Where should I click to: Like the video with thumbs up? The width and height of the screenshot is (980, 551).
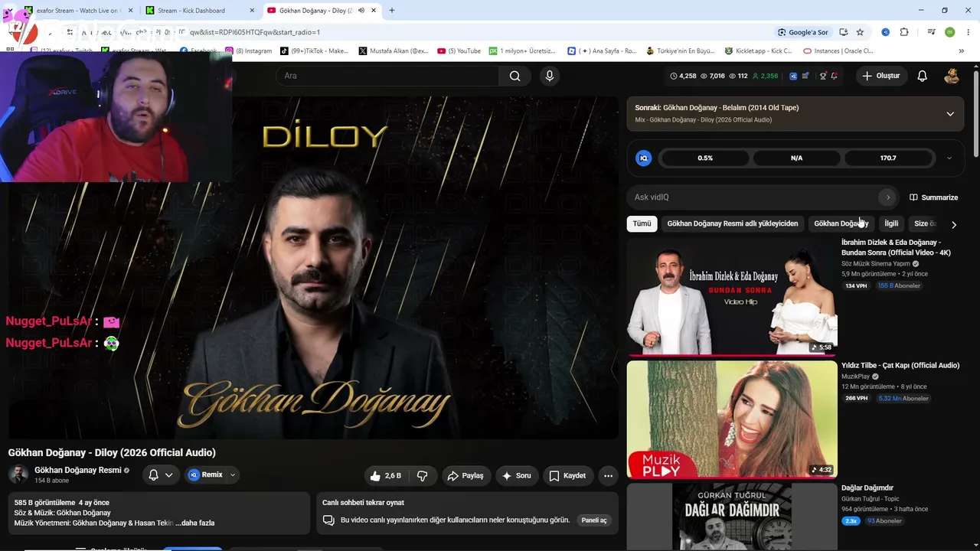pos(385,475)
